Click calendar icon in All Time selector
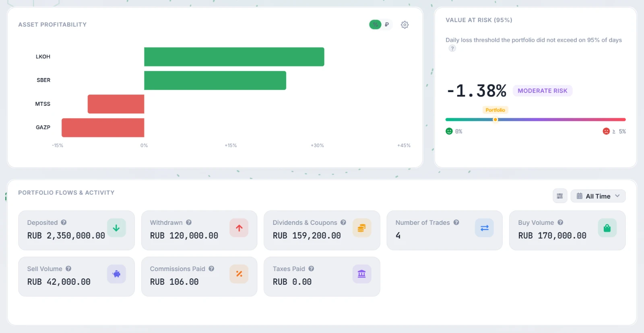The width and height of the screenshot is (644, 333). tap(580, 196)
